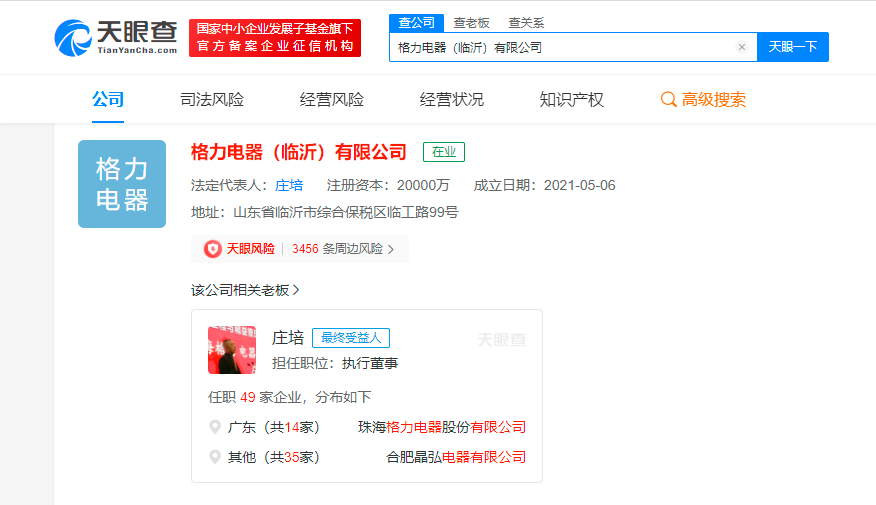Click the 最终受益人 tag

point(350,338)
